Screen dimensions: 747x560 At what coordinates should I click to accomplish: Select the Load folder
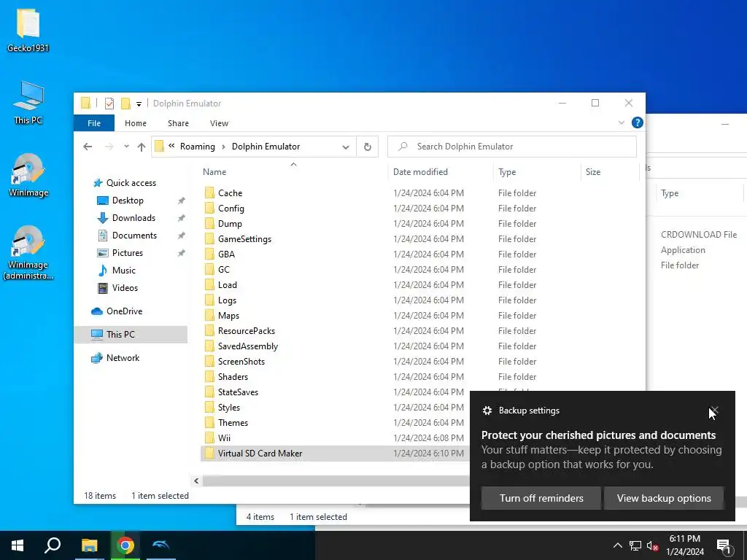[x=228, y=285]
